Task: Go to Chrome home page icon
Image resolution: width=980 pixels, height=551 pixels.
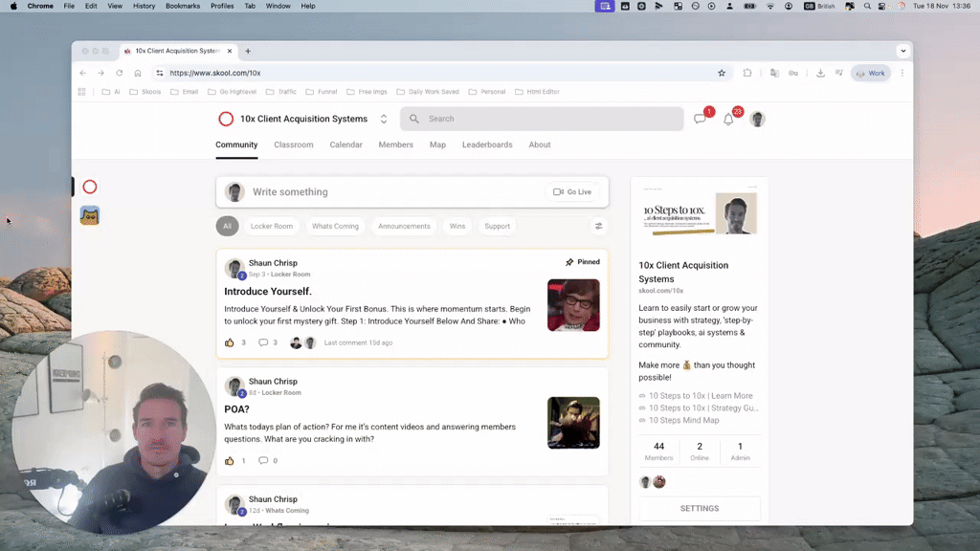Action: tap(138, 73)
